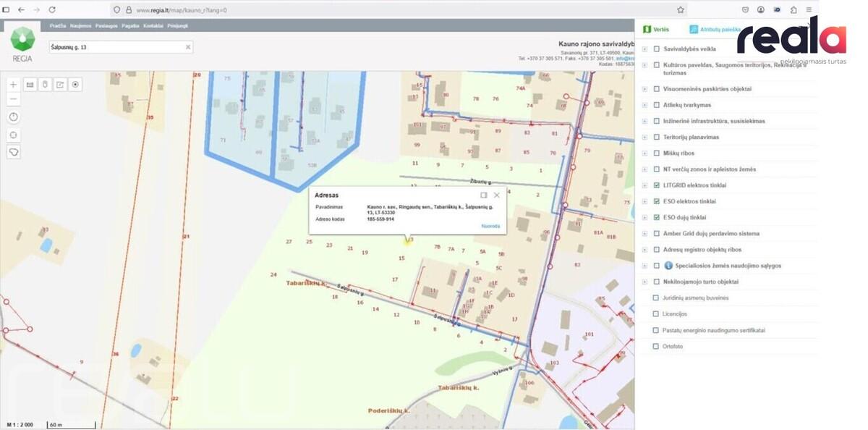
Task: Expand the Savivaldybės veikla layer group
Action: tap(644, 49)
